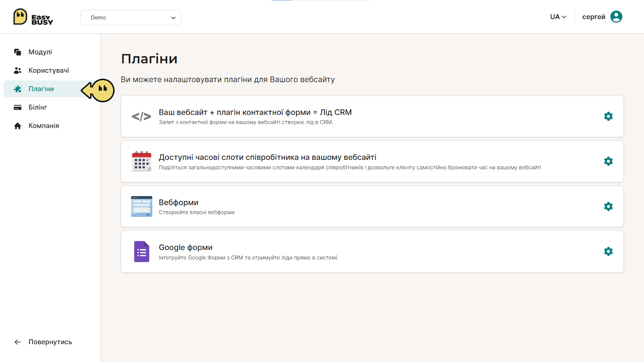Click the Плагіни puzzle icon
This screenshot has height=362, width=644.
pyautogui.click(x=18, y=89)
